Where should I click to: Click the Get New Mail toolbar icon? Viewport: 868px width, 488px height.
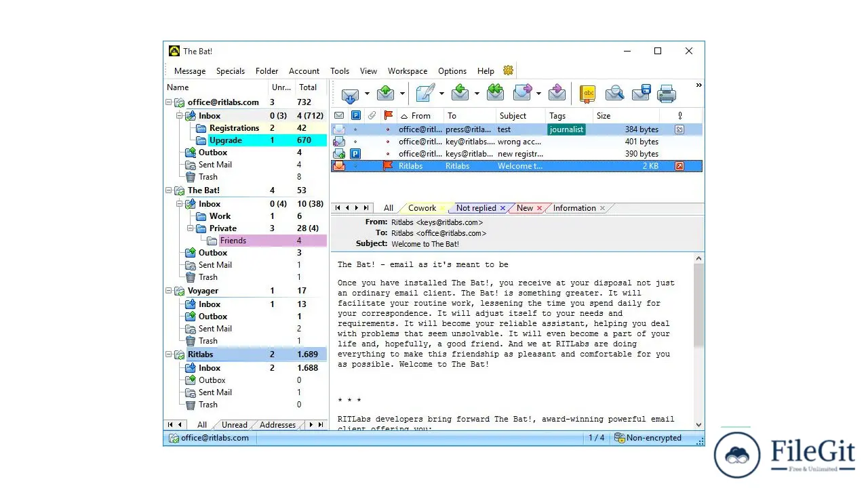tap(350, 94)
